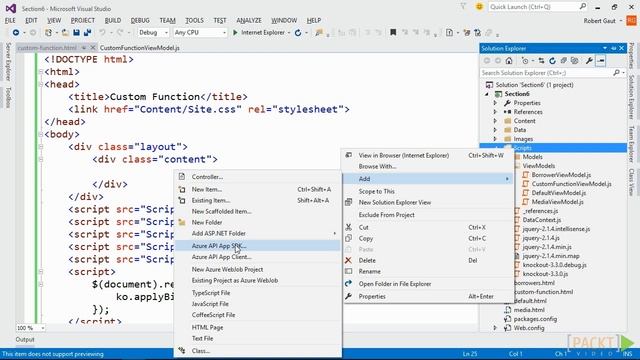The width and height of the screenshot is (640, 360).
Task: Close the custom-function.html tab
Action: tap(93, 48)
